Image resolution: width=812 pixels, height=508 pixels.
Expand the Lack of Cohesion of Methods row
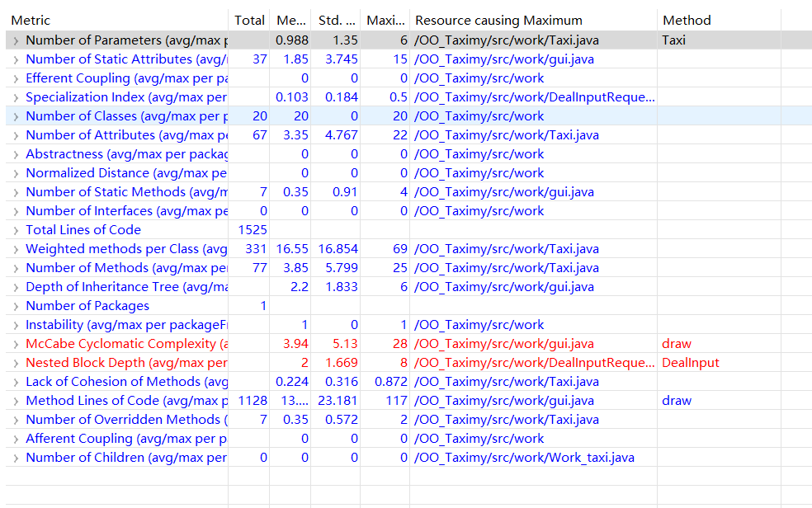pyautogui.click(x=16, y=382)
